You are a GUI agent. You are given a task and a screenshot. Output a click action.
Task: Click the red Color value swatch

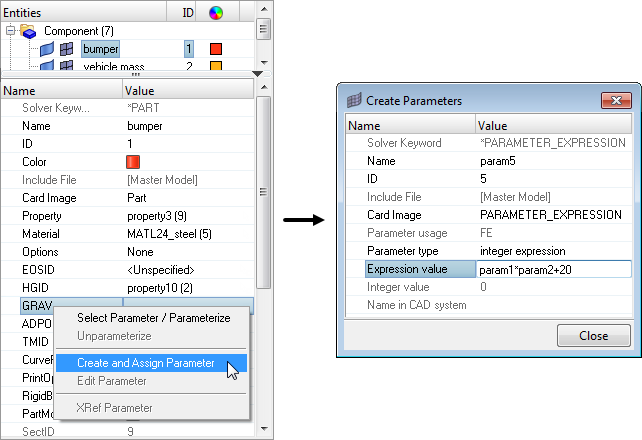133,161
